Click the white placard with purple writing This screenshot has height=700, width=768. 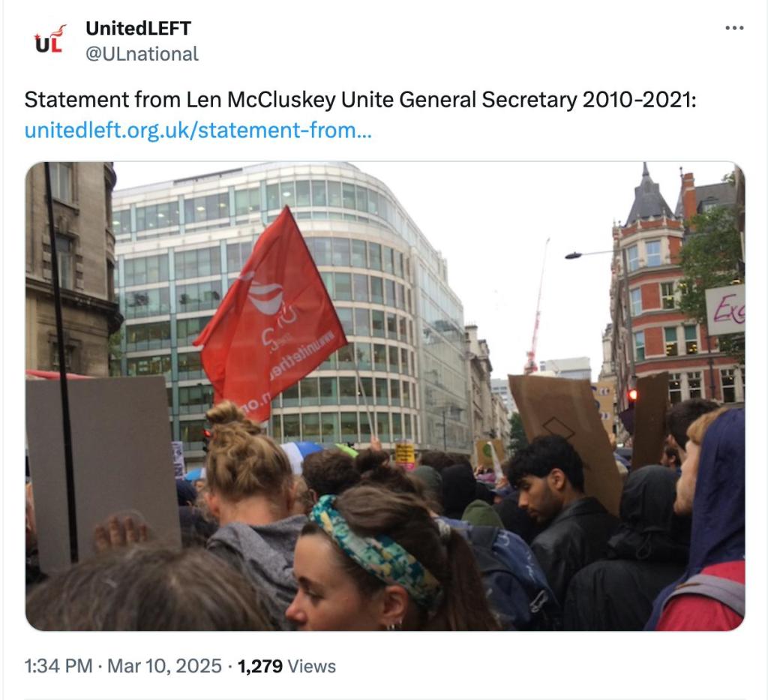(725, 310)
